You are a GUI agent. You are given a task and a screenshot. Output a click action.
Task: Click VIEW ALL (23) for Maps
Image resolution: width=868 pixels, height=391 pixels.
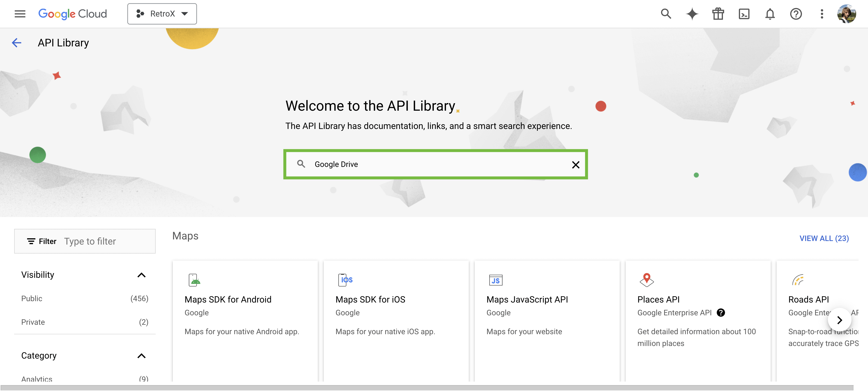coord(824,238)
